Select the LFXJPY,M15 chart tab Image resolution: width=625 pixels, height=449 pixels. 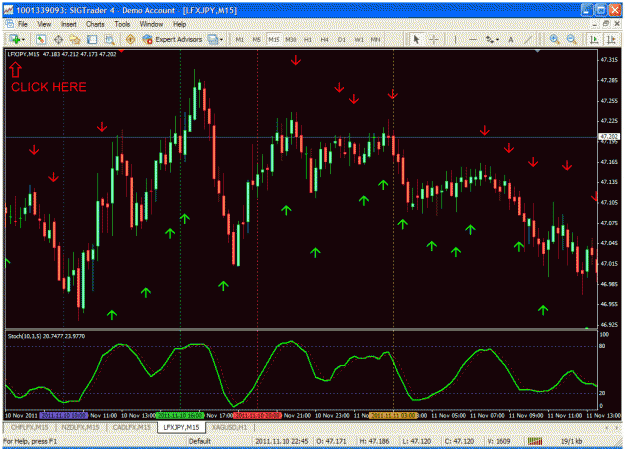(181, 427)
